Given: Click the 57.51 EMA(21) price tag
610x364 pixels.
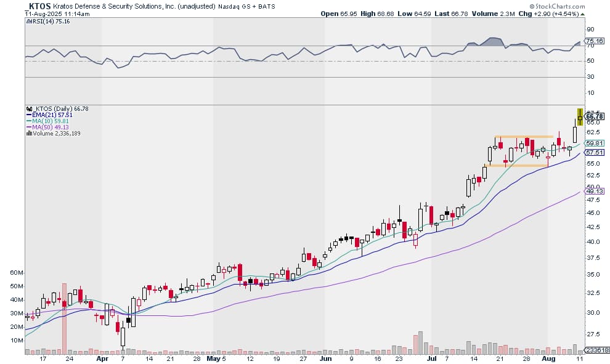Looking at the screenshot, I should click(595, 153).
